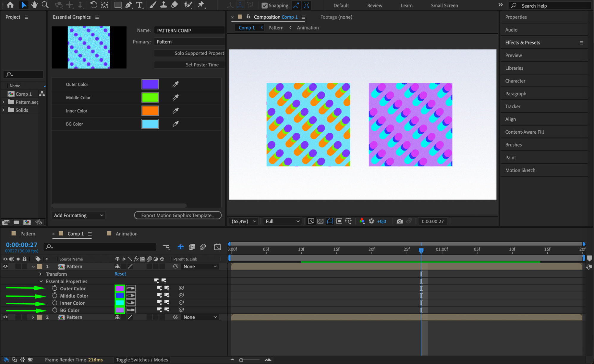Screen dimensions: 594x364
Task: Open the Add Formatting dropdown
Action: [x=78, y=215]
